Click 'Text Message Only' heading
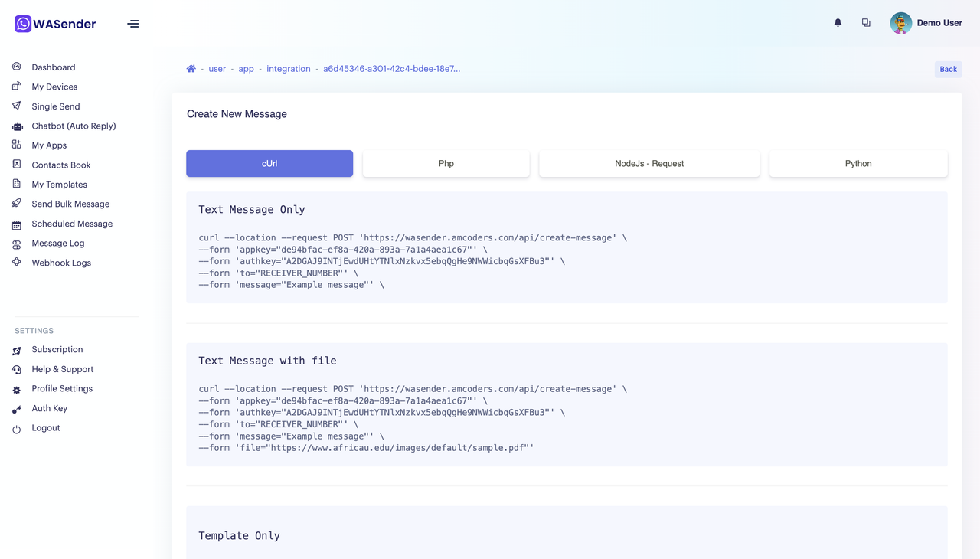980x559 pixels. tap(252, 209)
